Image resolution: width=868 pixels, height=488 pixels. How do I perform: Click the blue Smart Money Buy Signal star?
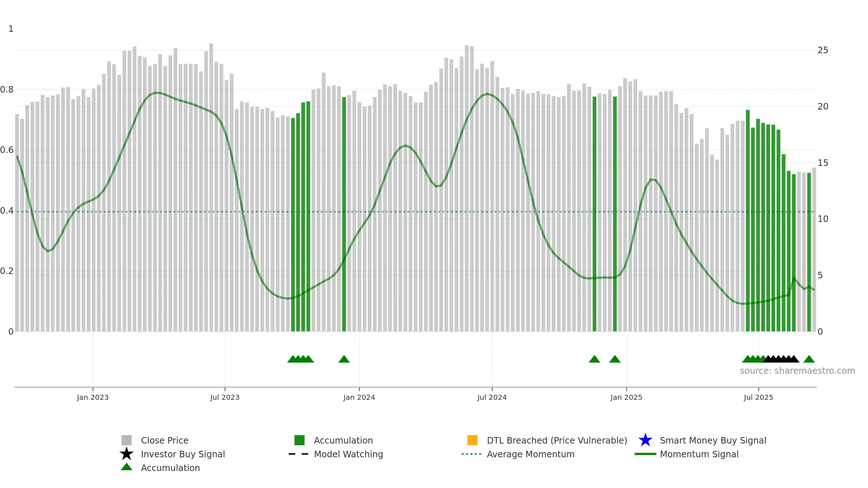click(645, 440)
